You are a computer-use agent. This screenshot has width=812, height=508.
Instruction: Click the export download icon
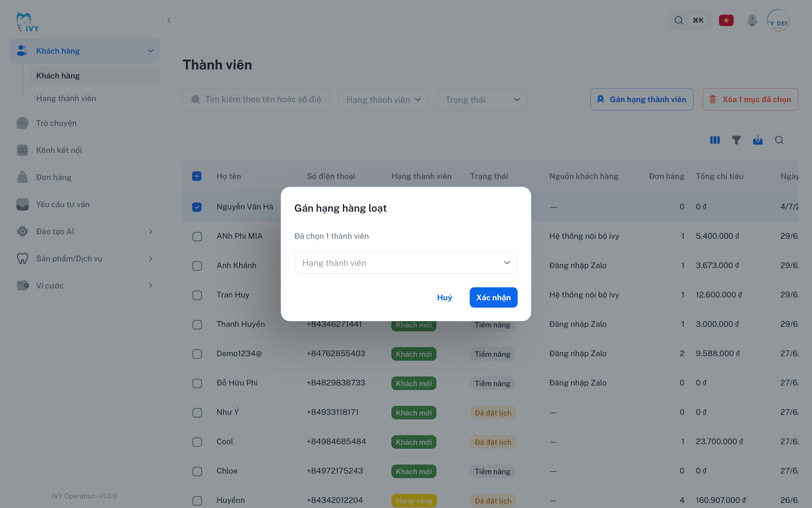pos(758,140)
